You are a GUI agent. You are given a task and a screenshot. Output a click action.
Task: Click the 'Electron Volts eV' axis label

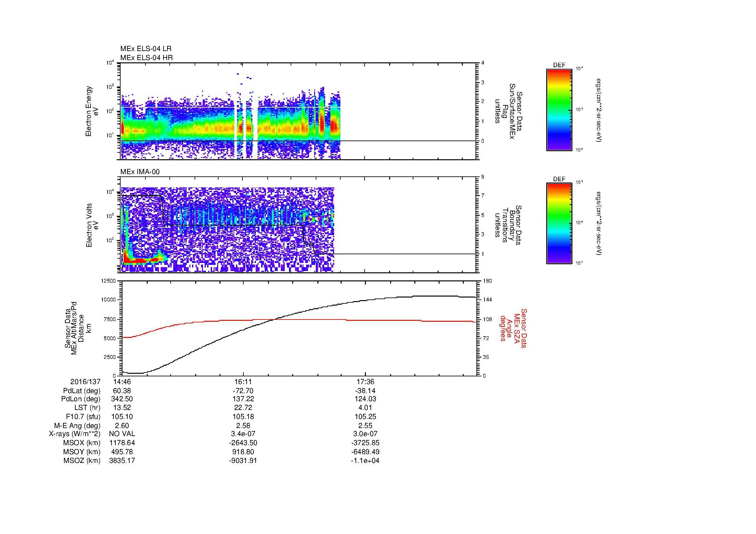92,225
